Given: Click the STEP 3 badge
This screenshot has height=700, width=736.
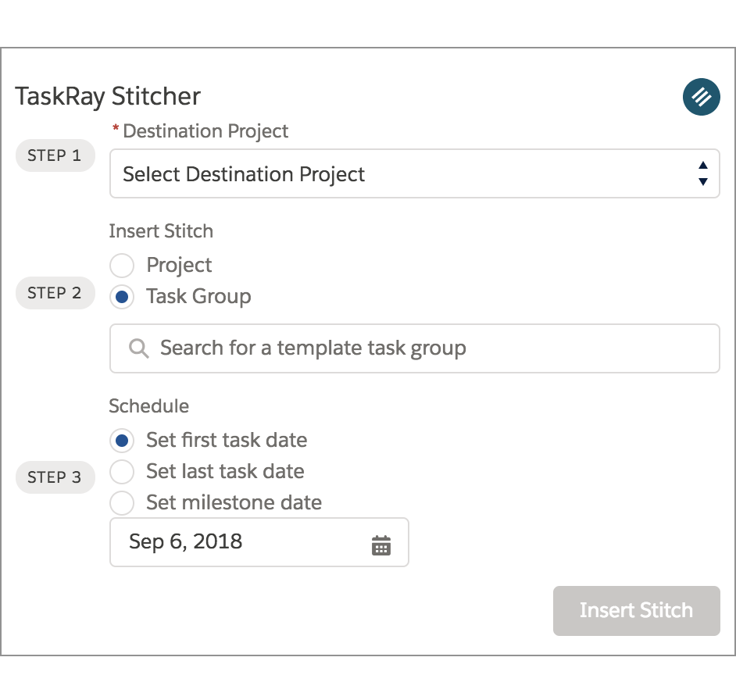Looking at the screenshot, I should (x=55, y=477).
